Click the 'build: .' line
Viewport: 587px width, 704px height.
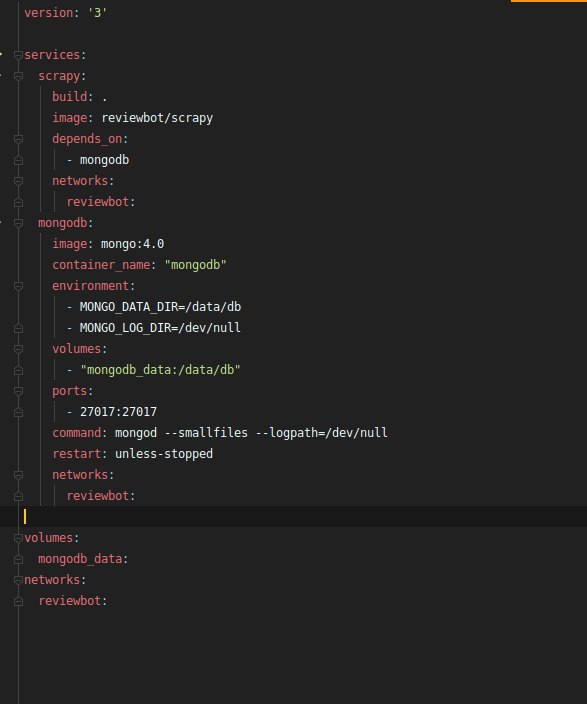pos(79,97)
